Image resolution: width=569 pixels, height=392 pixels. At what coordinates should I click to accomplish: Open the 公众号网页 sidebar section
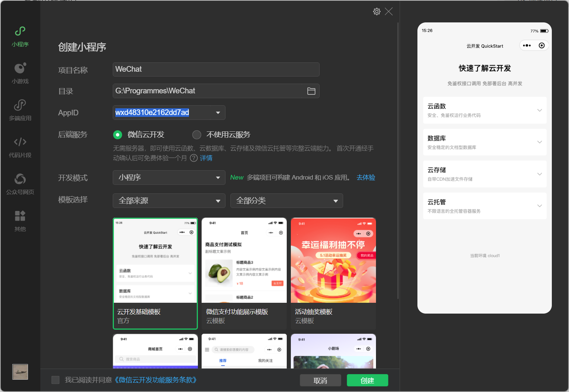20,184
